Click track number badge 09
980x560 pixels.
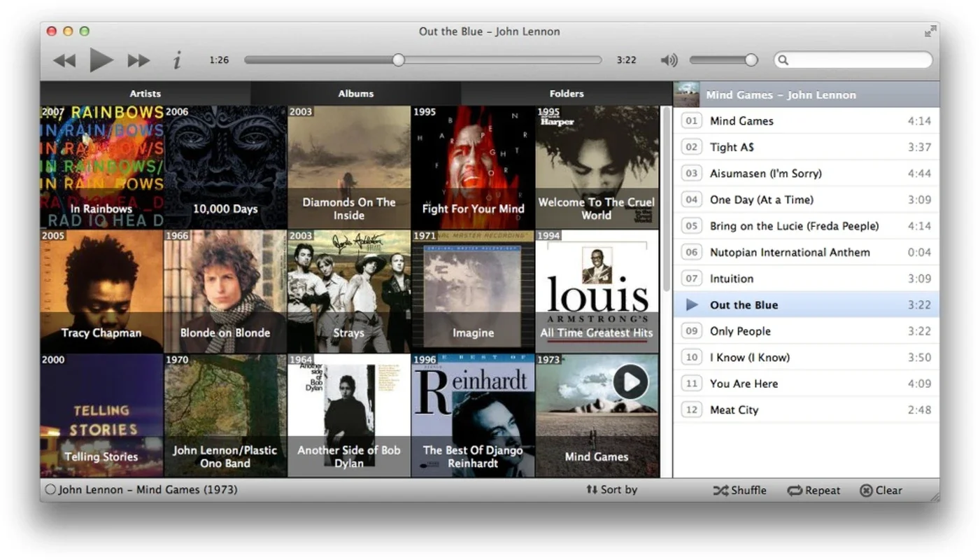(x=692, y=331)
